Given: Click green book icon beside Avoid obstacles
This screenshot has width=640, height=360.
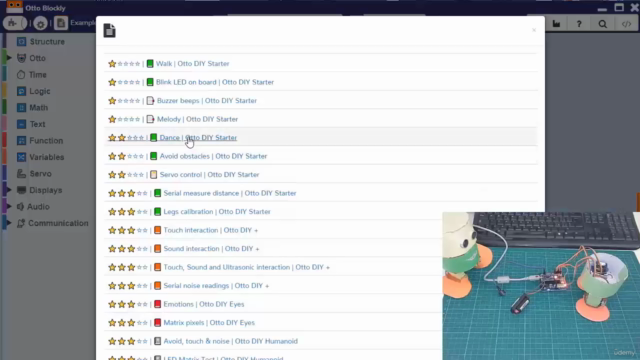Looking at the screenshot, I should coord(153,156).
